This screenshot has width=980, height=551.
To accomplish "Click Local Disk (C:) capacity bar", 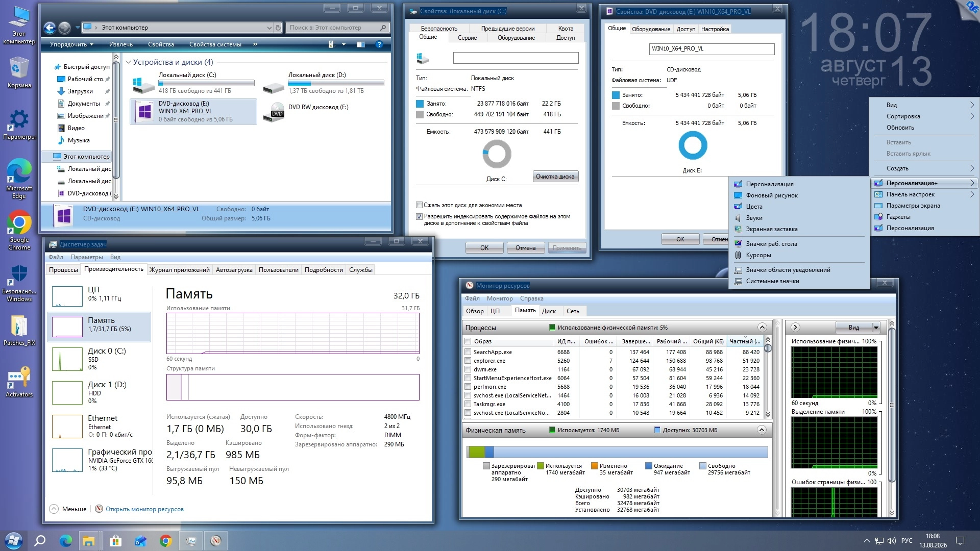I will 206,83.
